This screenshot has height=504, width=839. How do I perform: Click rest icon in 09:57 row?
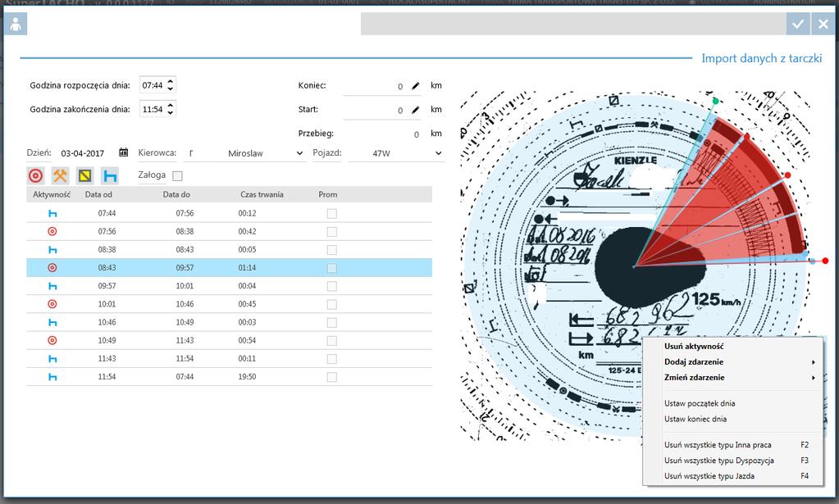pos(52,286)
